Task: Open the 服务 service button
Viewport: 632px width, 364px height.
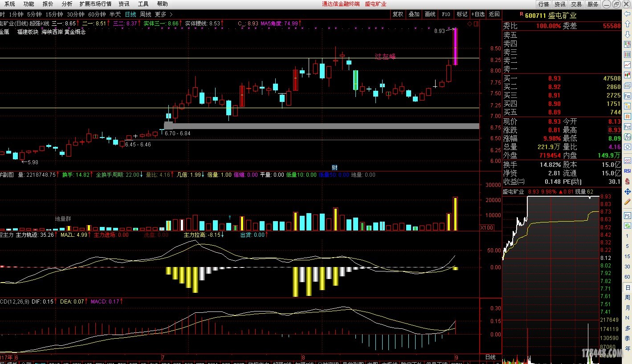Action: (593, 4)
